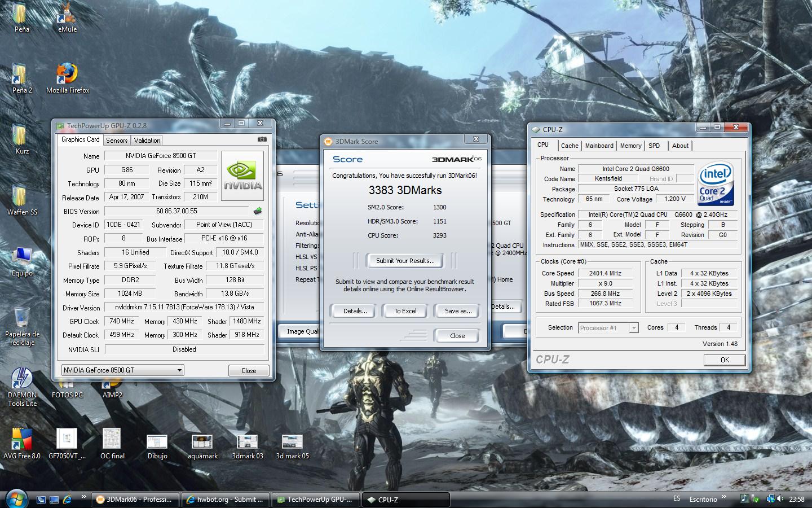This screenshot has height=508, width=812.
Task: Open the About tab in CPU-Z
Action: [x=680, y=146]
